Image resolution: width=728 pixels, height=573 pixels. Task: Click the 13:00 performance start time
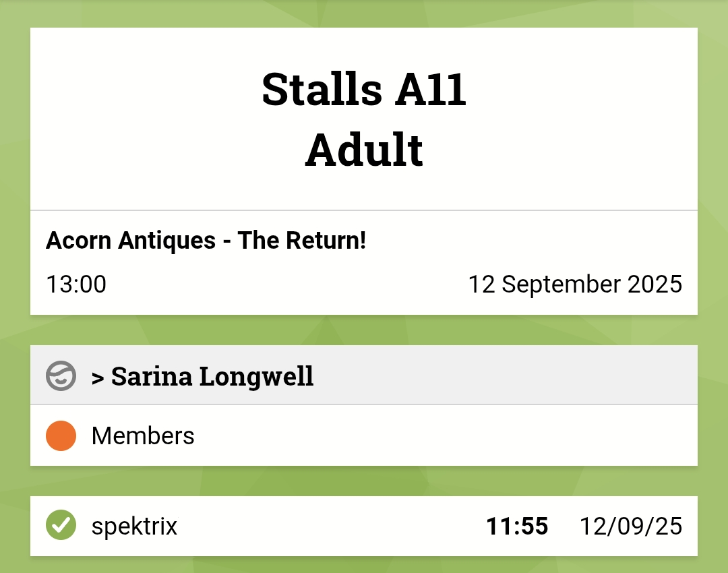76,284
